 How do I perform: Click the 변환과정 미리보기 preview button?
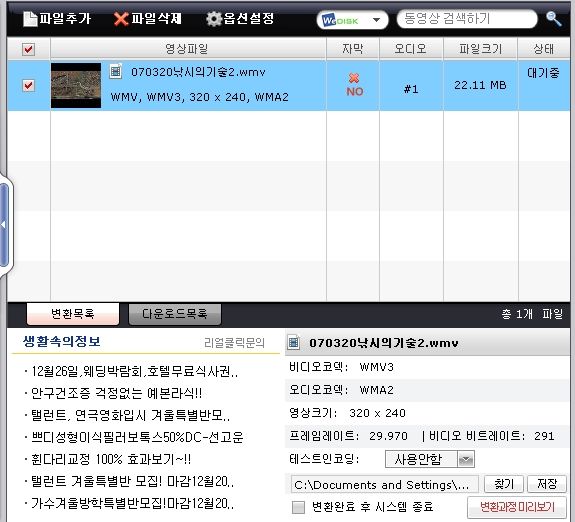pos(517,507)
